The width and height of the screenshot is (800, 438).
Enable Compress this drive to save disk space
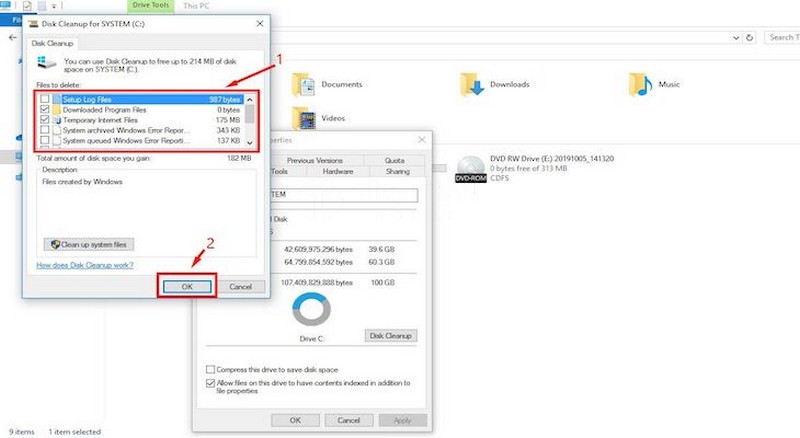(x=210, y=369)
